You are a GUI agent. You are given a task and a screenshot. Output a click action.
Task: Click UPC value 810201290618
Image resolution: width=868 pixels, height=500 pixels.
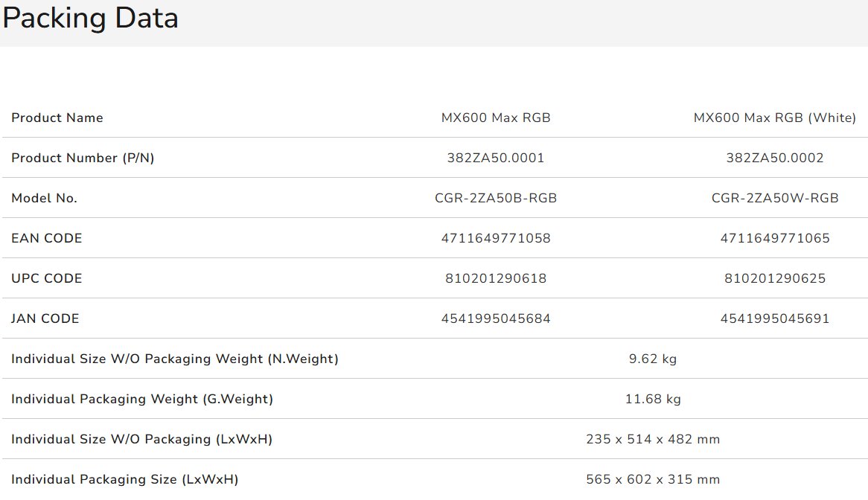[496, 278]
